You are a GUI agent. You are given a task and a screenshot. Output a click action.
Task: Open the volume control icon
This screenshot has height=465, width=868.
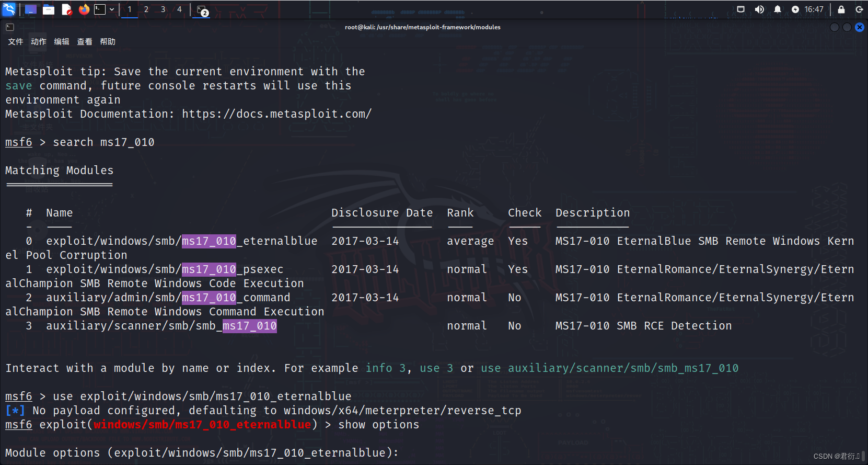[x=759, y=9]
